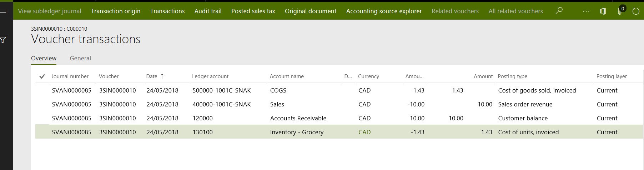Viewport: 644px width, 170px height.
Task: Click the Date column sort arrow
Action: (162, 76)
